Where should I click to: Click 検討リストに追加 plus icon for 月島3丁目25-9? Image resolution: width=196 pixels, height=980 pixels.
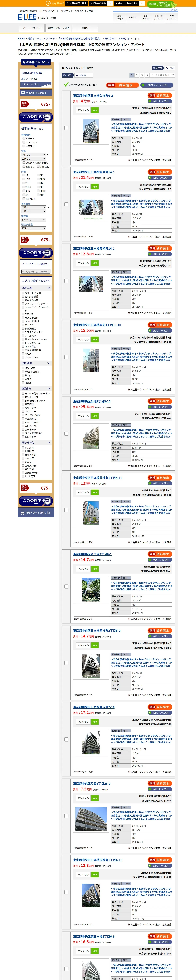150,789
